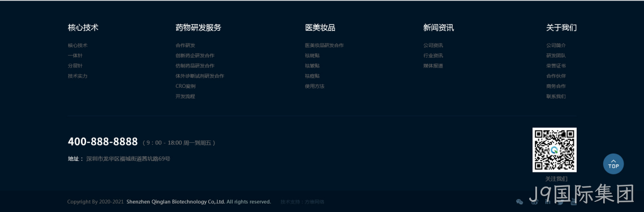The image size is (644, 212).
Task: View the 荣誉证书 link
Action: pos(556,66)
